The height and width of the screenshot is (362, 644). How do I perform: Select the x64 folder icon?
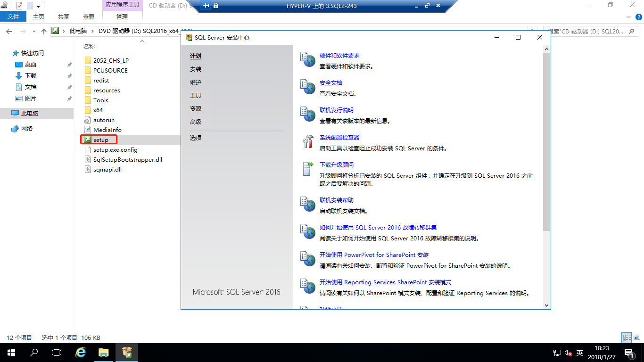pyautogui.click(x=87, y=110)
